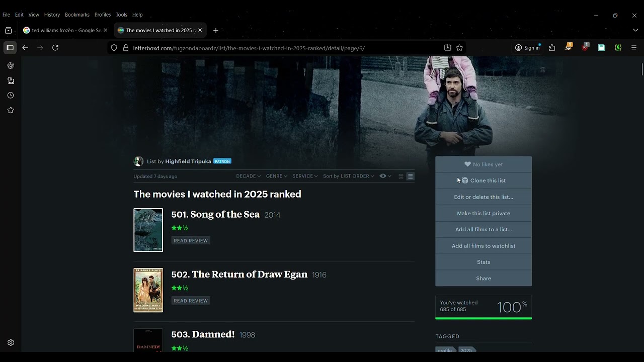Click Add all films to watchlist
The width and height of the screenshot is (644, 362).
coord(484,246)
